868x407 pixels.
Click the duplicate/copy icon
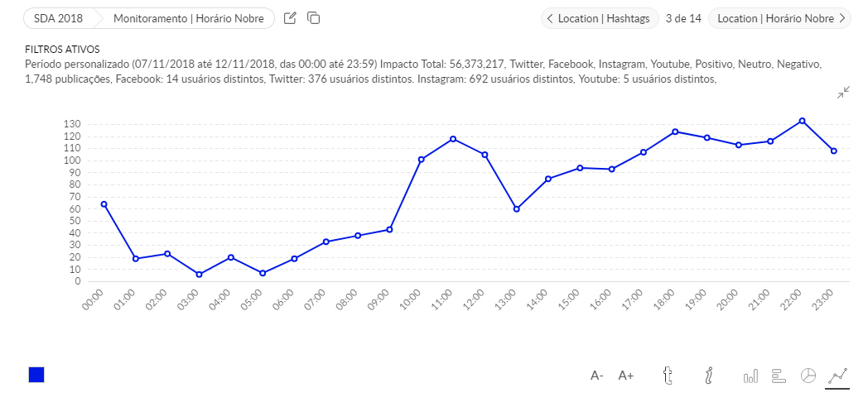pos(313,18)
